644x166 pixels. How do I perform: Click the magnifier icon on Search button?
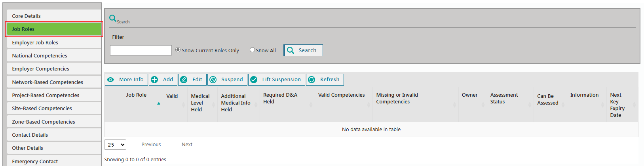coord(291,50)
